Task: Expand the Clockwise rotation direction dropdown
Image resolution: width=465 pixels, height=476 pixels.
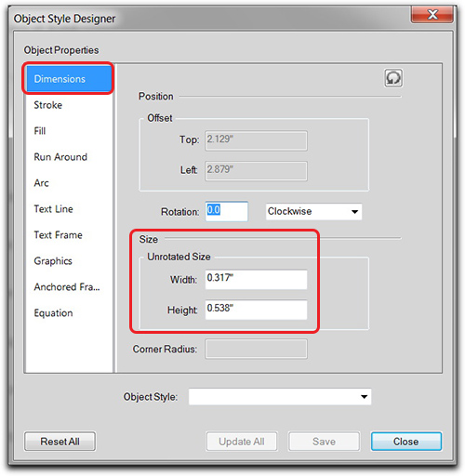Action: 313,212
